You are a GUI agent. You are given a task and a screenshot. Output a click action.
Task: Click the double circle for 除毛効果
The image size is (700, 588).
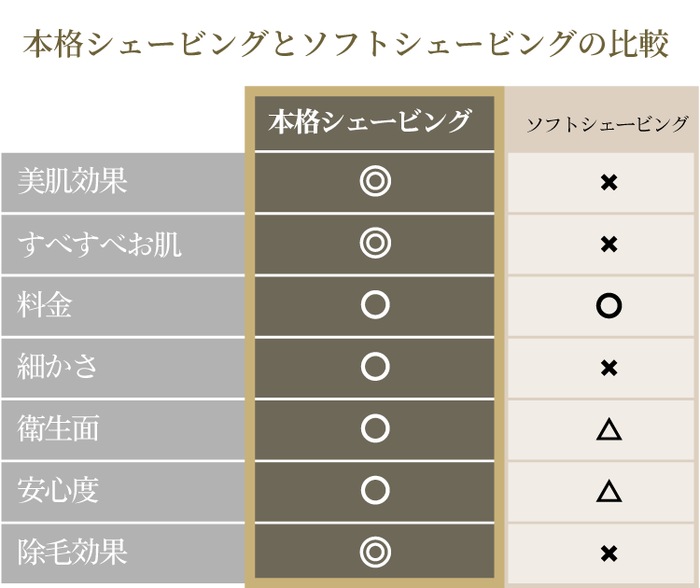(374, 553)
